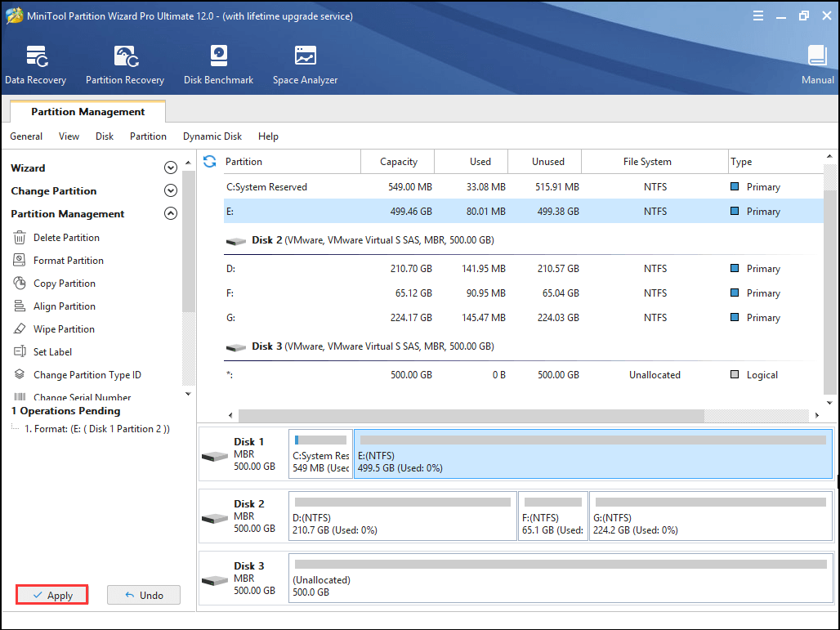Image resolution: width=840 pixels, height=630 pixels.
Task: Start Space Analyzer
Action: [305, 65]
